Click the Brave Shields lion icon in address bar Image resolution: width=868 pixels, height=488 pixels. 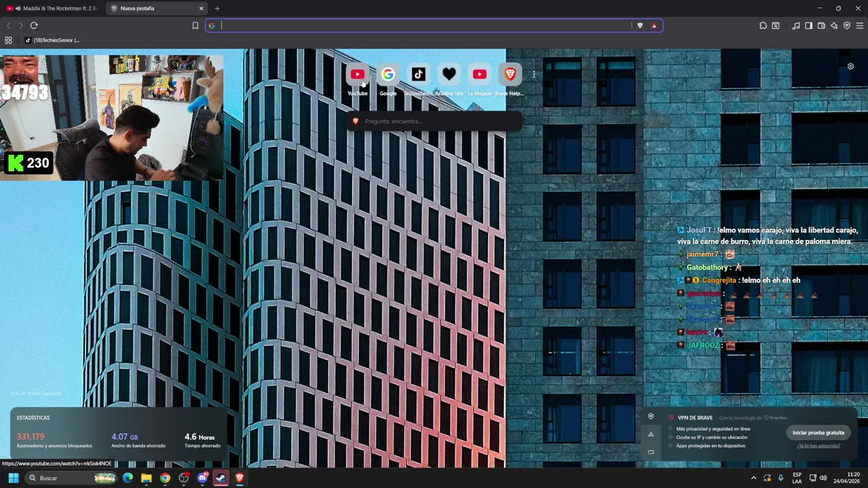pyautogui.click(x=639, y=26)
